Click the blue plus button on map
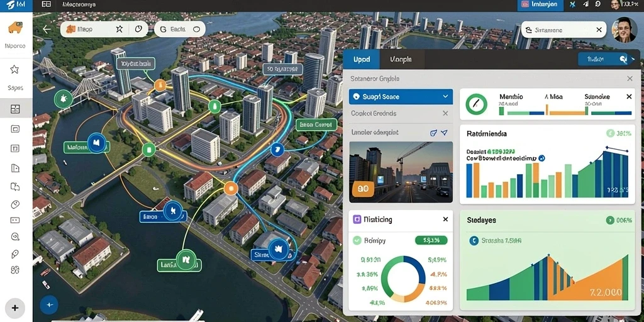The height and width of the screenshot is (322, 644). [49, 305]
